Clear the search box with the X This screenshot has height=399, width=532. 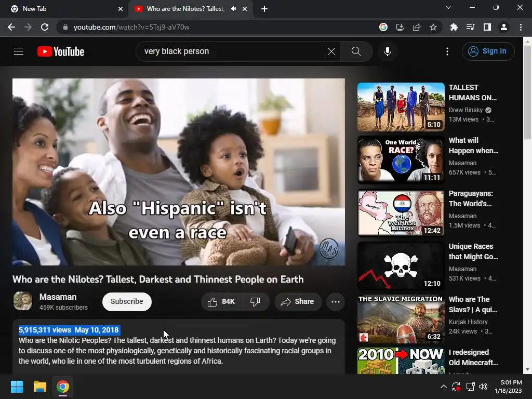pos(331,51)
